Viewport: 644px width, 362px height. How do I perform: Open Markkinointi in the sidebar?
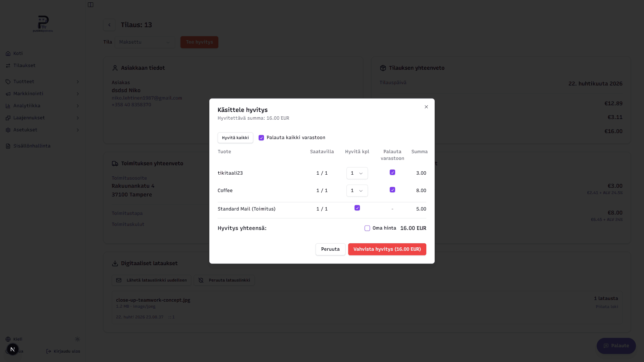click(43, 94)
